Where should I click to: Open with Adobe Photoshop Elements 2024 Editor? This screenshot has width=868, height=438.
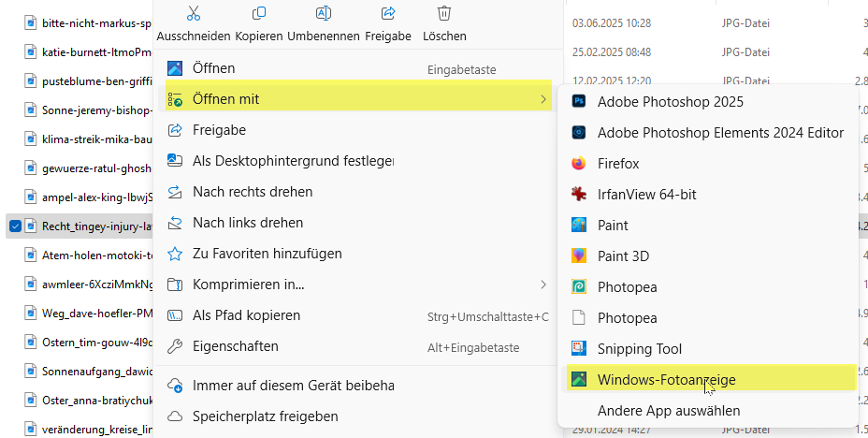click(720, 132)
